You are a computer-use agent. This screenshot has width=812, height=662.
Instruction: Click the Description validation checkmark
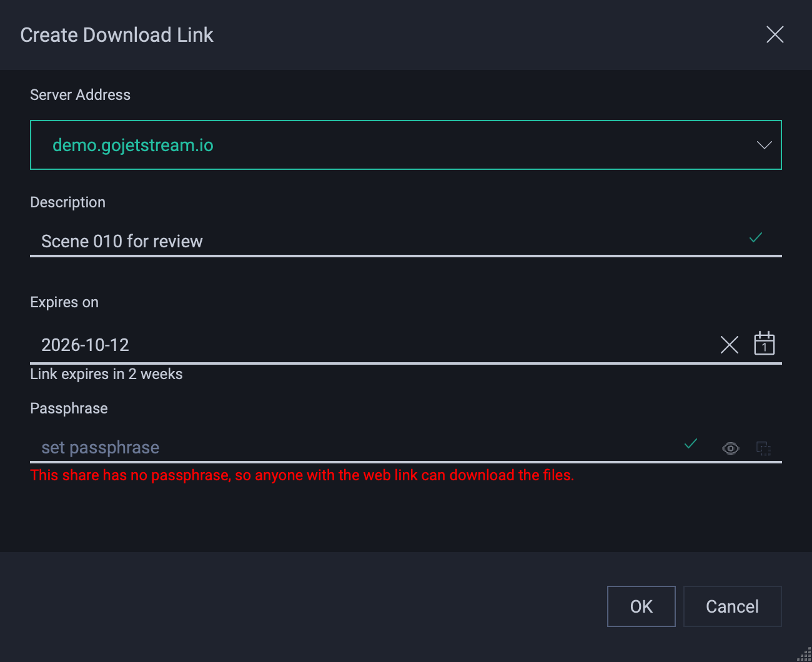(x=756, y=237)
